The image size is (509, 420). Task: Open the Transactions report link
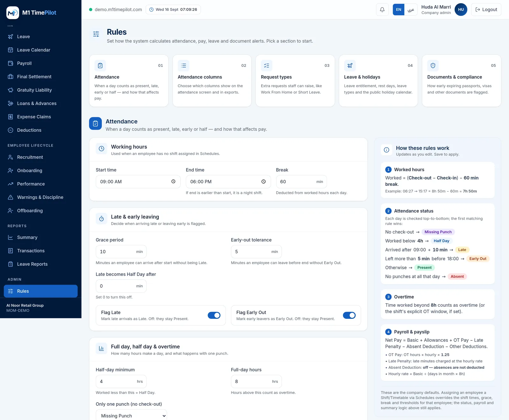point(41,251)
